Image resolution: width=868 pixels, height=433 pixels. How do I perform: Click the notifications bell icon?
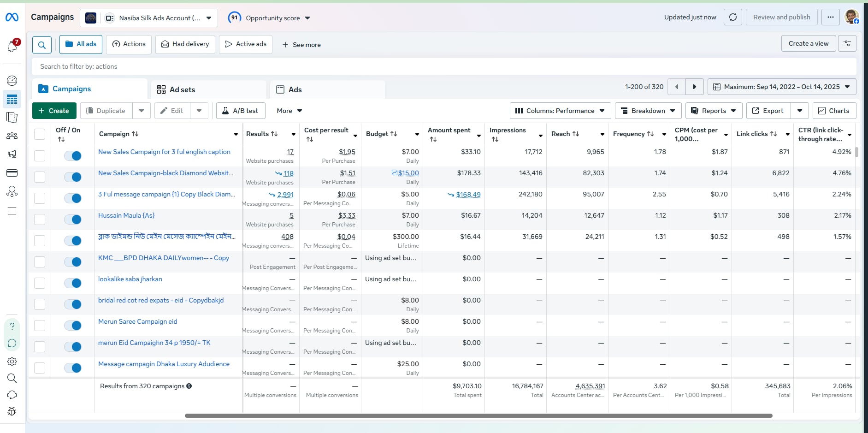pyautogui.click(x=12, y=46)
